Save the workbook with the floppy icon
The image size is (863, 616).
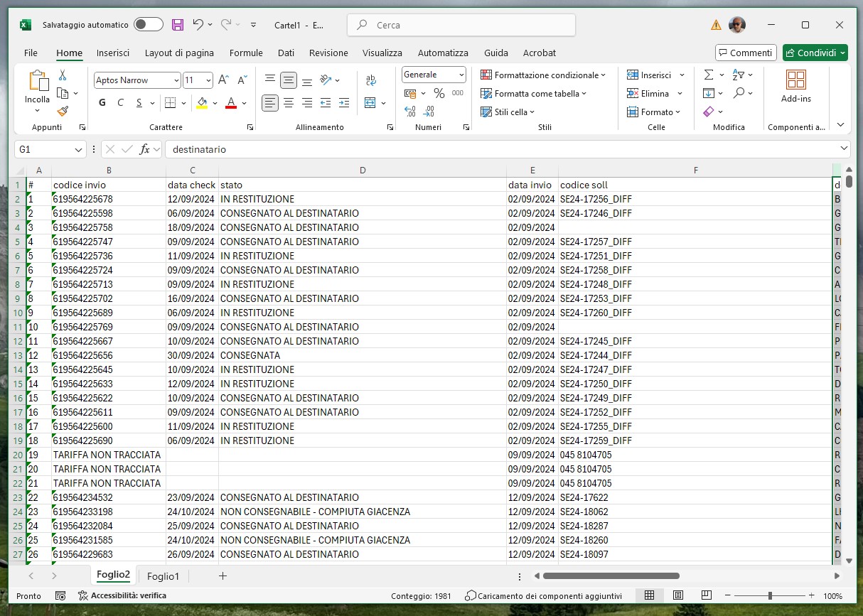178,25
